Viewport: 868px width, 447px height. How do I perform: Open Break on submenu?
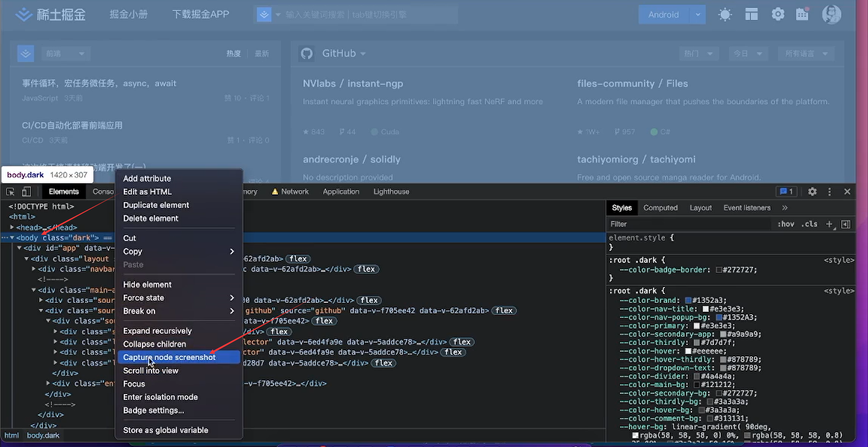coord(179,311)
